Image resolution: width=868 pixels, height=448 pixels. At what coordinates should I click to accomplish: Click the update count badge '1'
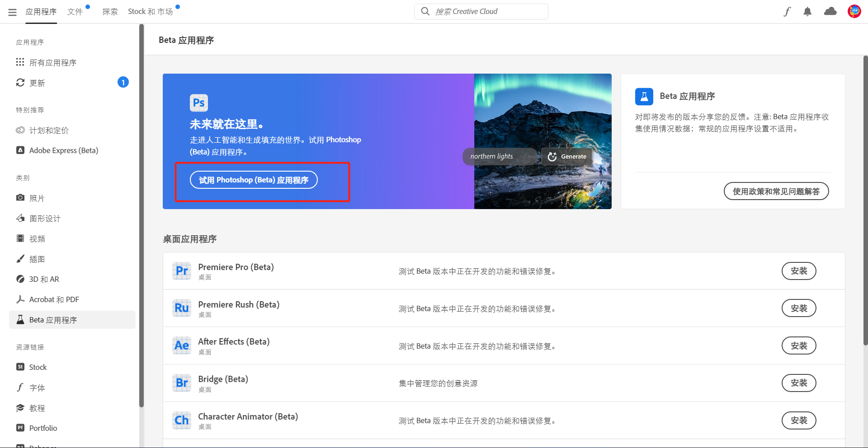[123, 82]
